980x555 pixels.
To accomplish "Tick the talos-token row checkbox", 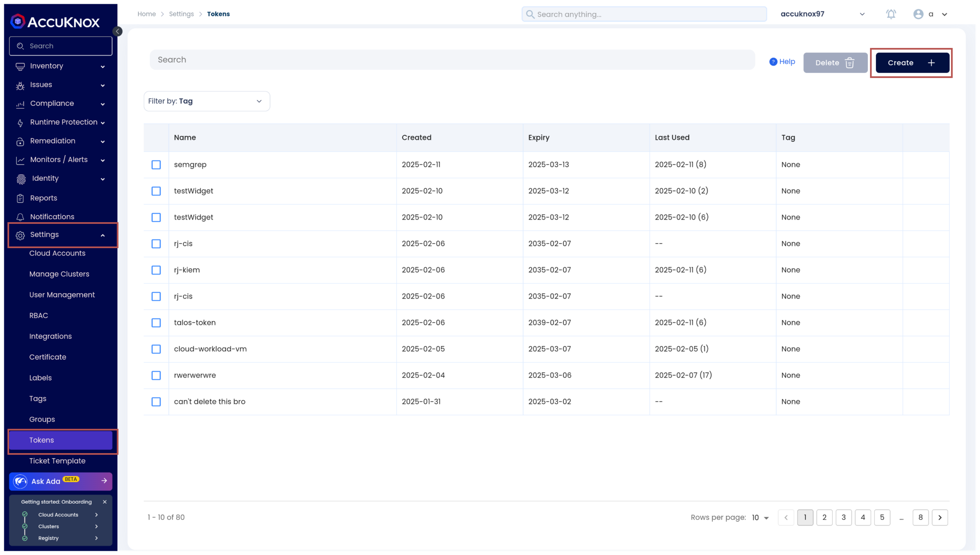I will point(156,323).
